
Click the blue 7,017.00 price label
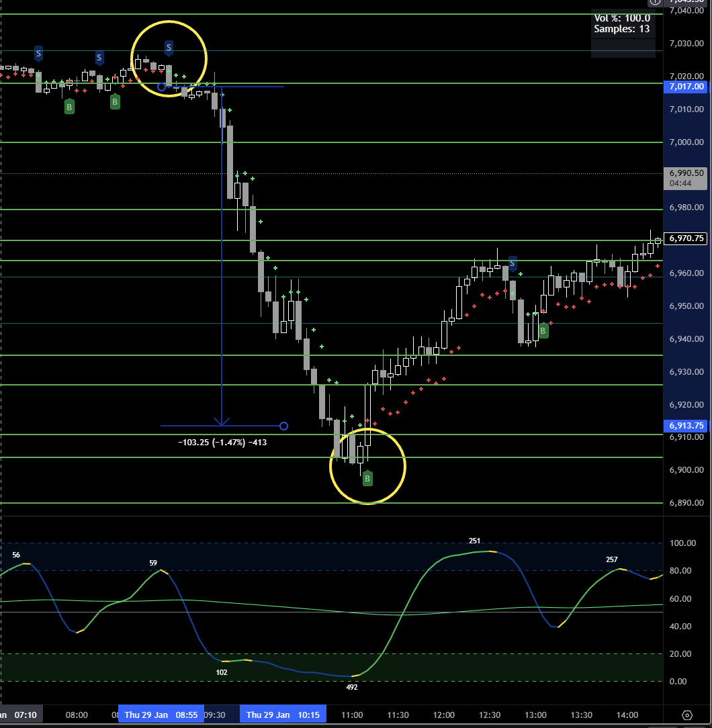click(686, 87)
